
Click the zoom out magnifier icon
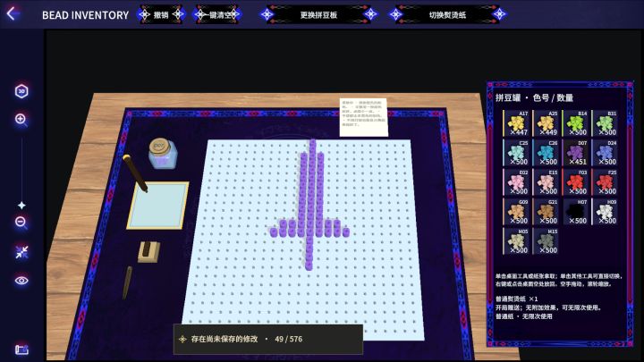point(21,223)
